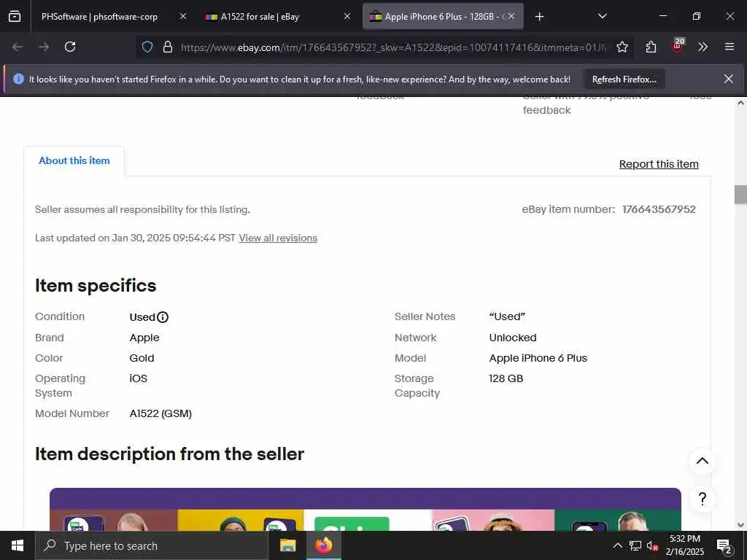Open the Report this item link

click(659, 164)
